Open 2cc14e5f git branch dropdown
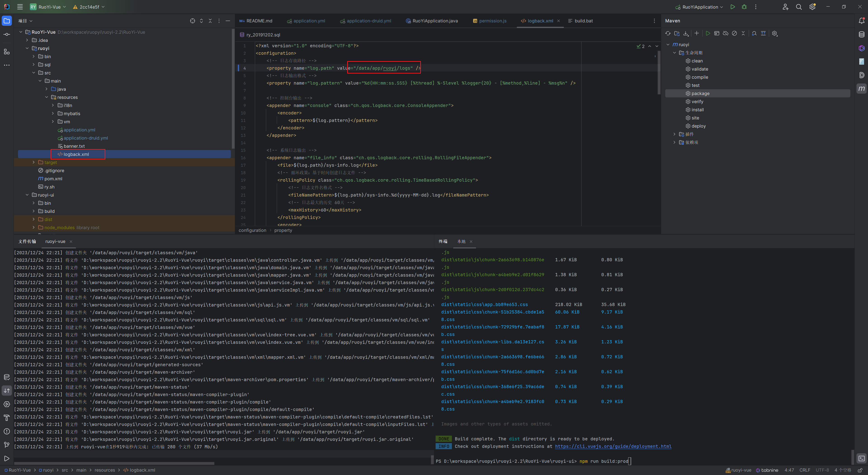The image size is (868, 475). pos(89,7)
